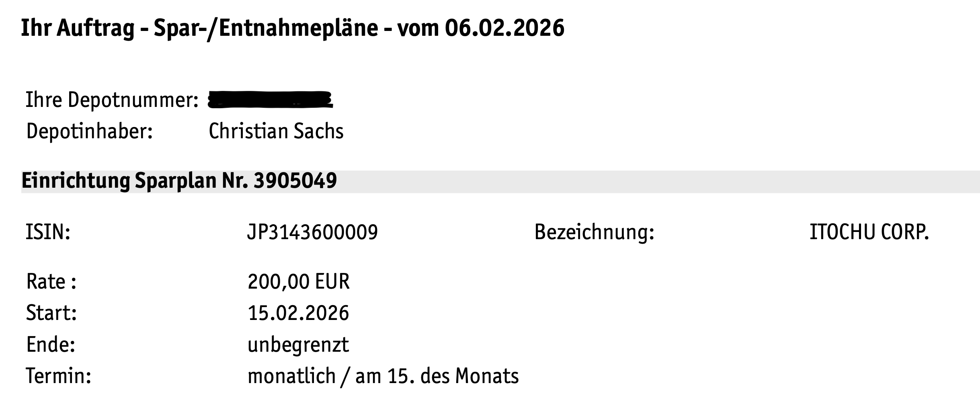This screenshot has width=980, height=410.
Task: Click the savings plan number 3905049
Action: (295, 181)
